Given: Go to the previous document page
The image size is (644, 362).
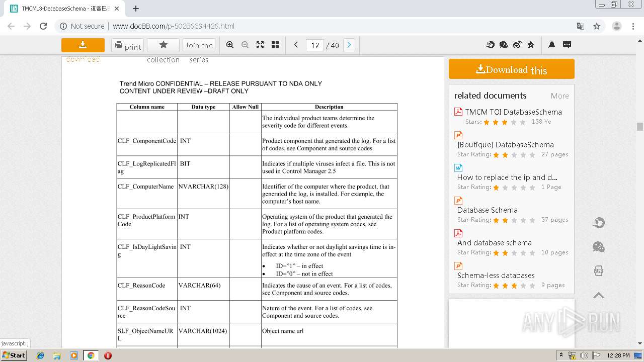Looking at the screenshot, I should (x=296, y=45).
